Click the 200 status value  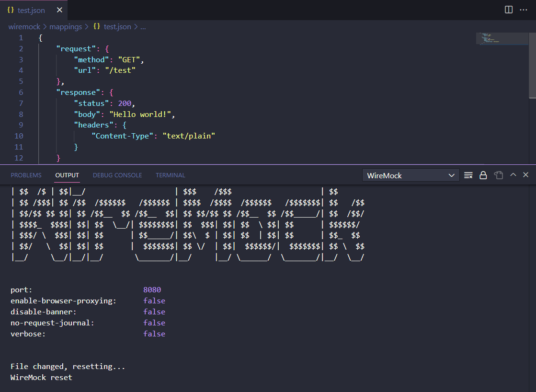coord(125,104)
